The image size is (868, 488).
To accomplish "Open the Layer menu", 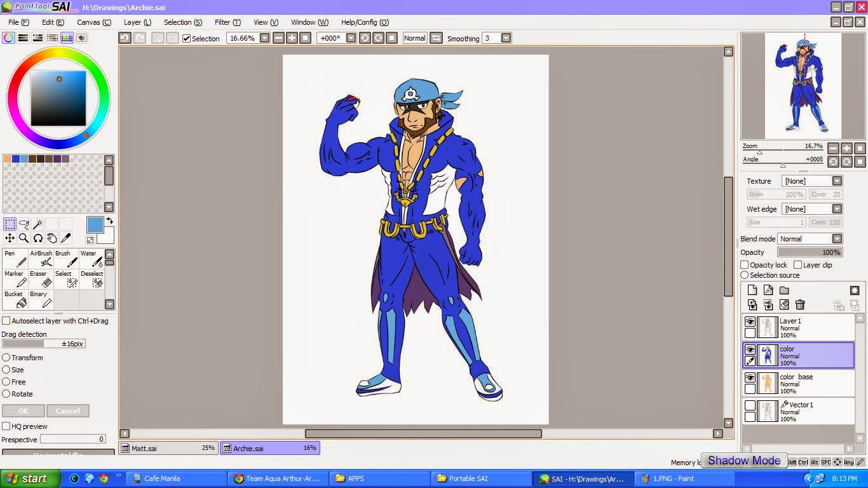I will [137, 22].
